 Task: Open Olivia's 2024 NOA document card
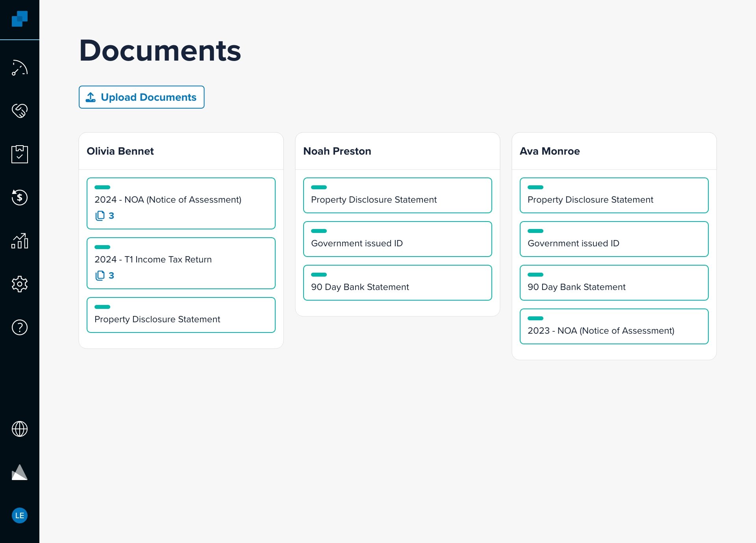click(x=181, y=203)
